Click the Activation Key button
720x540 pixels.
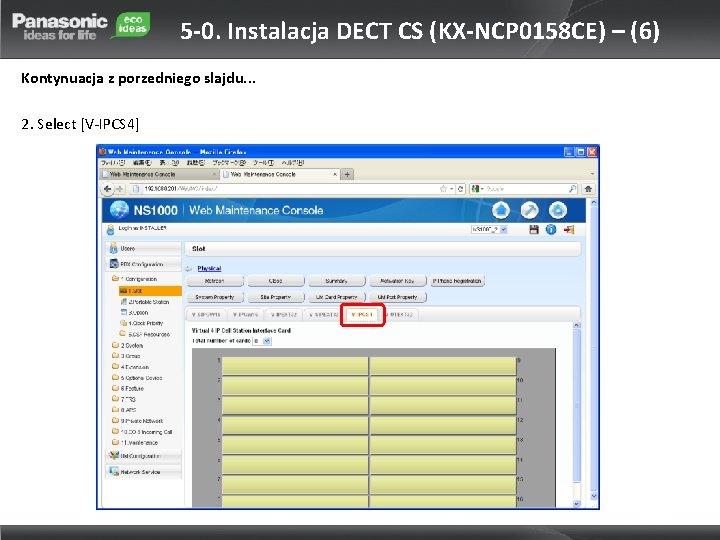pyautogui.click(x=397, y=281)
